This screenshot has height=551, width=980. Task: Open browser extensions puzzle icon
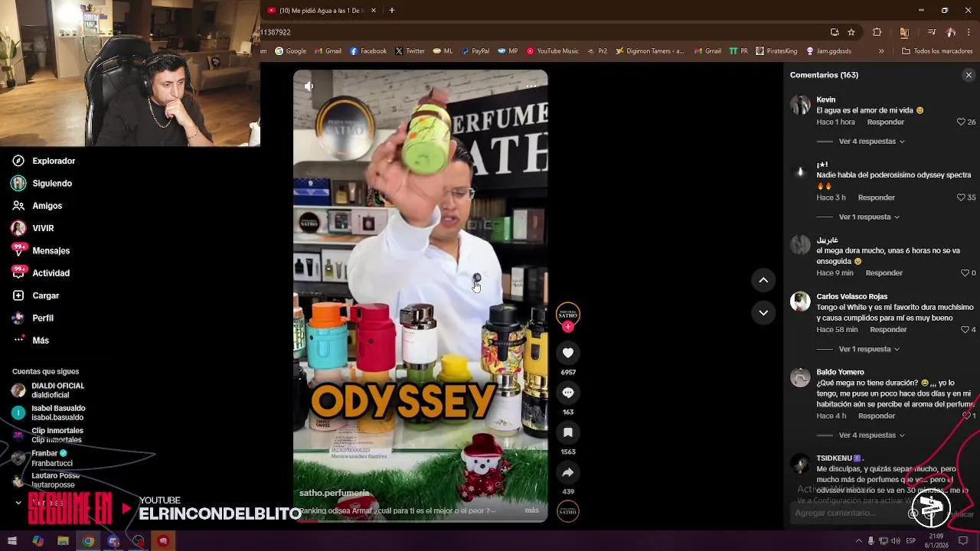[x=877, y=32]
